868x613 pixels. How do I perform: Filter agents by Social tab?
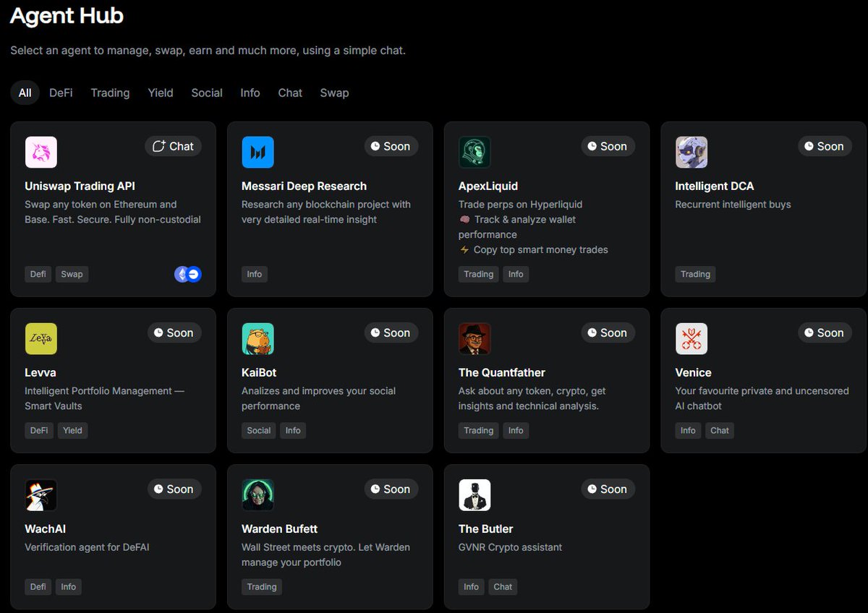click(x=207, y=93)
